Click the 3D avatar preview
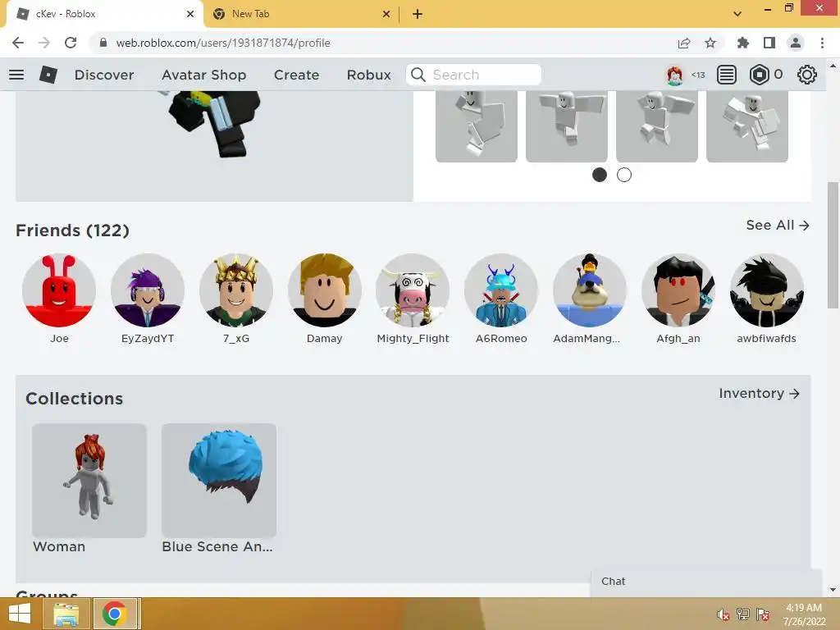 (x=214, y=146)
